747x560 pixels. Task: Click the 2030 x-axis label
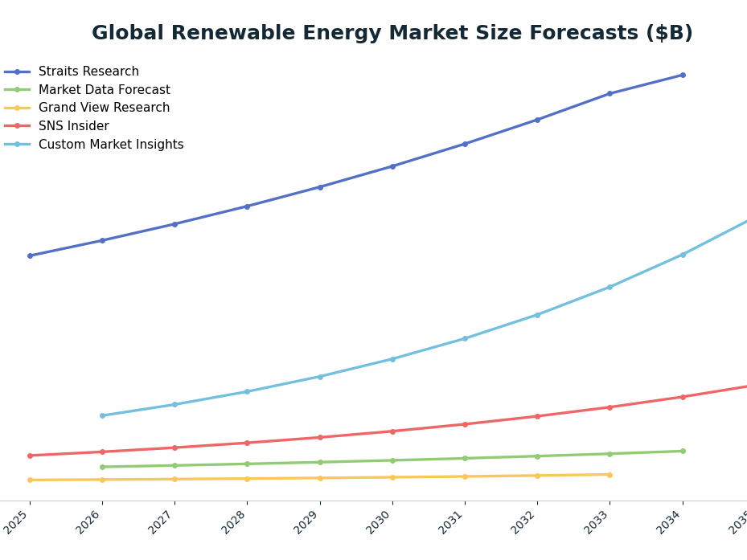(377, 522)
